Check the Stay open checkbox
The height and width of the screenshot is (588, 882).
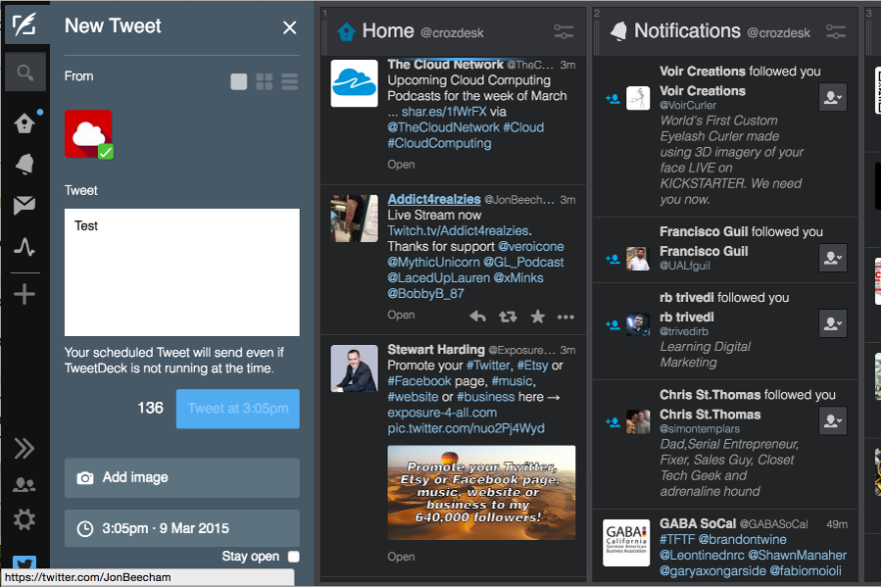(294, 557)
